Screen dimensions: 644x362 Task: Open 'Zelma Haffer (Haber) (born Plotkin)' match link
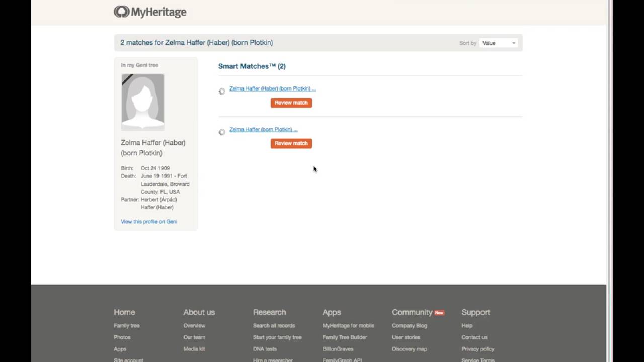[x=273, y=89]
